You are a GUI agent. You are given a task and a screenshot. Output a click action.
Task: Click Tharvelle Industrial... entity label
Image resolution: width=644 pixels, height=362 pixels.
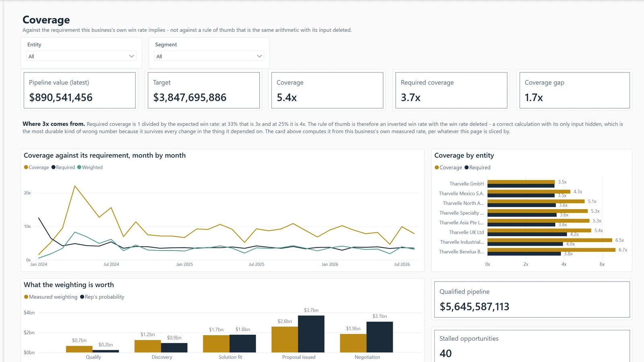coord(462,242)
